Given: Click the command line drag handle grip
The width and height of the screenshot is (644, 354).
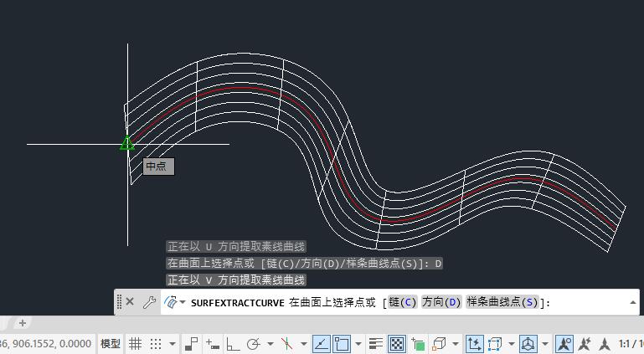Looking at the screenshot, I should [x=119, y=302].
